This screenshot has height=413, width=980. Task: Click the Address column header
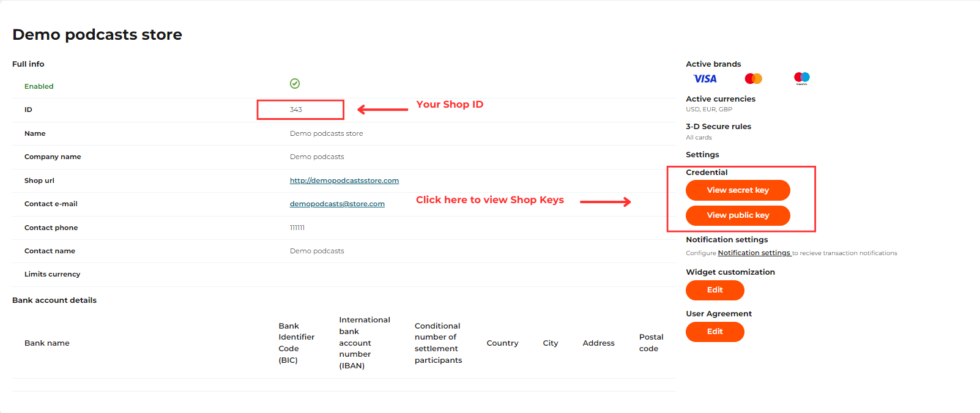pos(598,343)
